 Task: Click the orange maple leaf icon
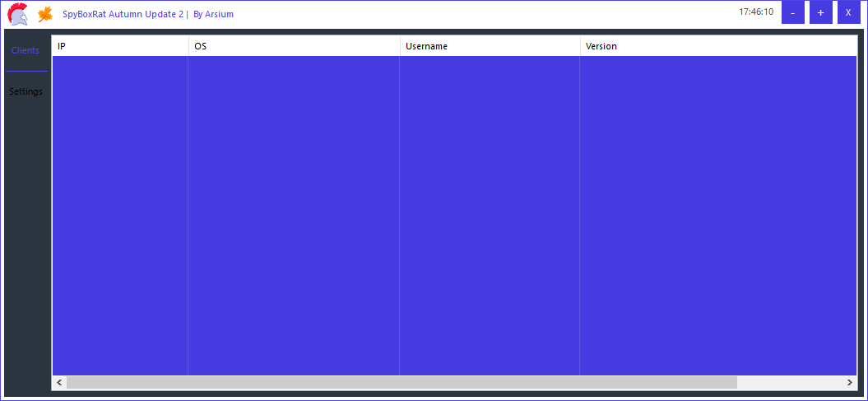tap(46, 14)
